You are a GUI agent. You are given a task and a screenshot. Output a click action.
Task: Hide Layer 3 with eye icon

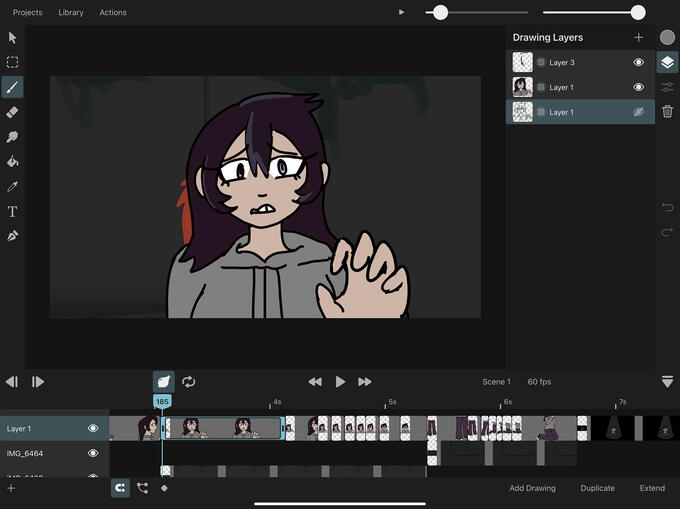coord(638,62)
